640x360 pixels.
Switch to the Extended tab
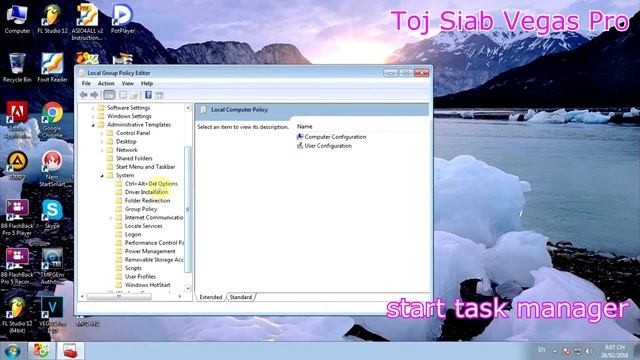coord(211,297)
